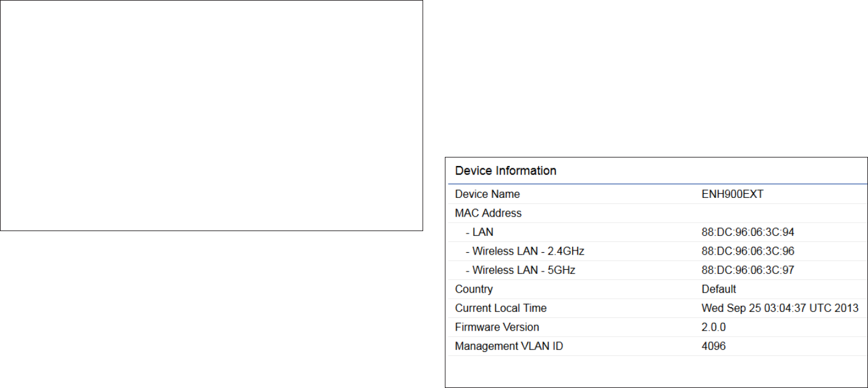
Task: Click the Device Name label
Action: pos(487,194)
